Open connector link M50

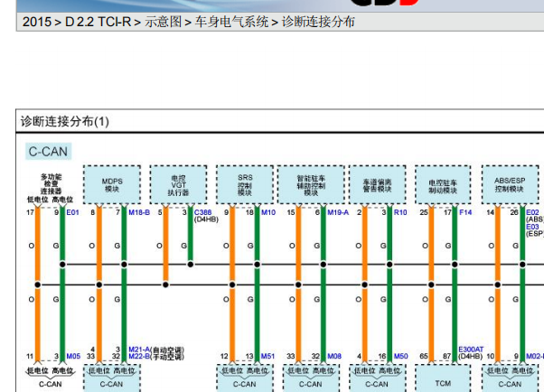click(x=400, y=356)
